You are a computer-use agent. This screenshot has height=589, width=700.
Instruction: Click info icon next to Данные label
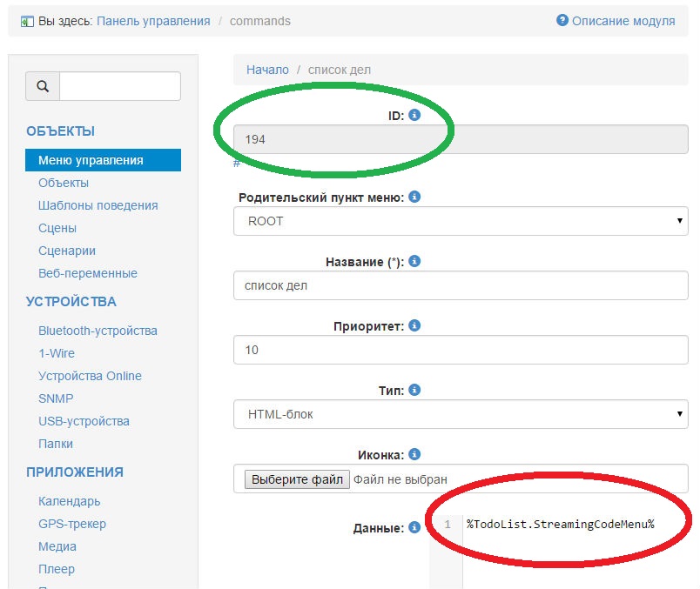[x=414, y=527]
